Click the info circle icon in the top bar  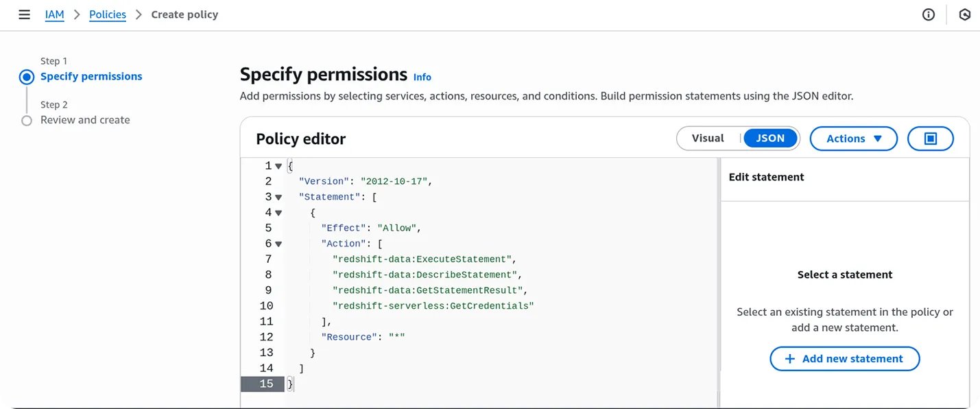[928, 14]
